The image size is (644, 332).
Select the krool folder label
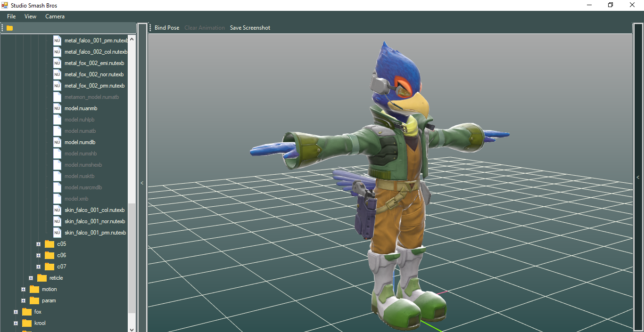tap(40, 323)
